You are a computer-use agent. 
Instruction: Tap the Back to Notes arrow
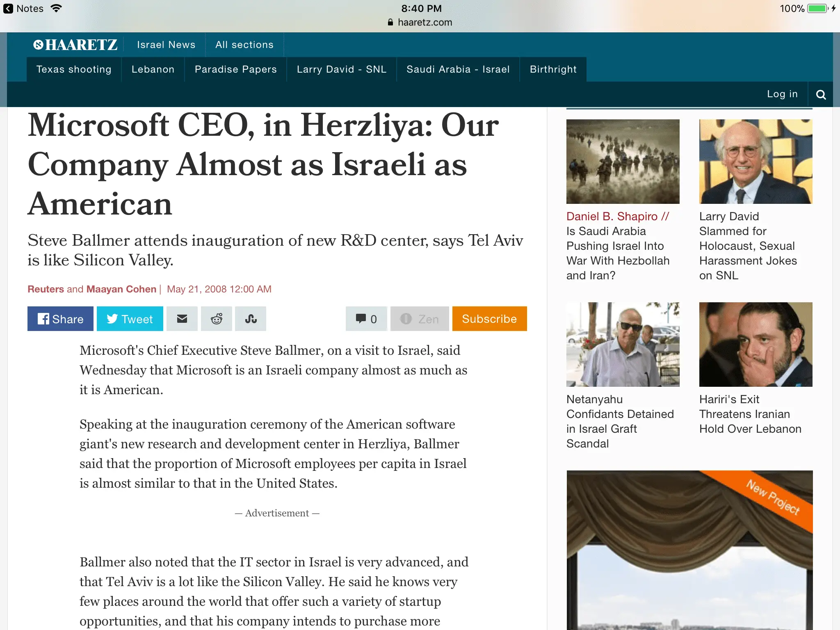tap(8, 9)
